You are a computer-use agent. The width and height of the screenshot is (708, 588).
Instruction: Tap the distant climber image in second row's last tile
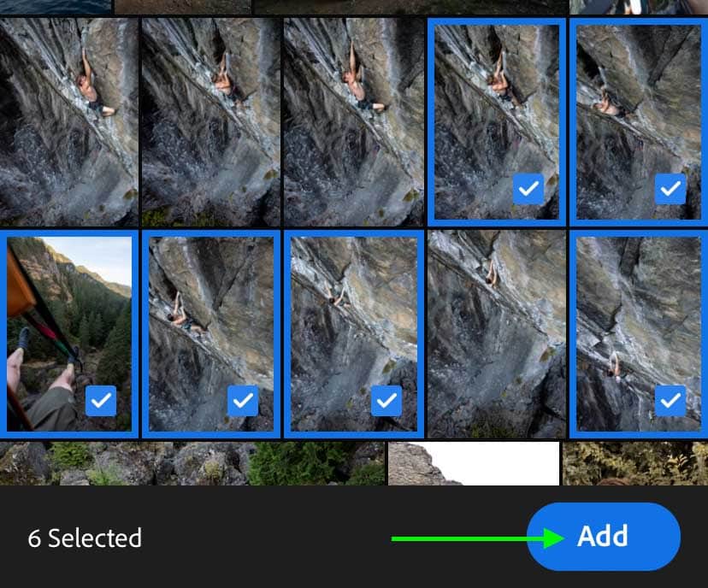click(639, 334)
